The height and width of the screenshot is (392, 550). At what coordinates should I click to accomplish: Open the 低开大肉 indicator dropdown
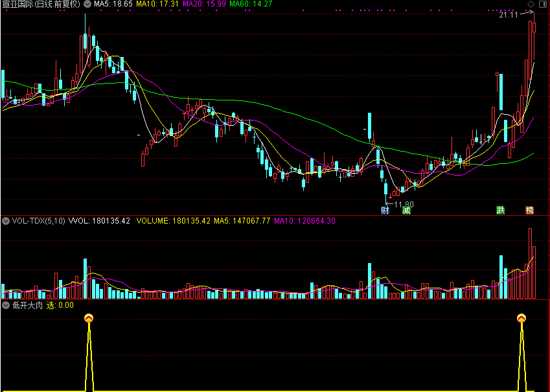(x=6, y=305)
